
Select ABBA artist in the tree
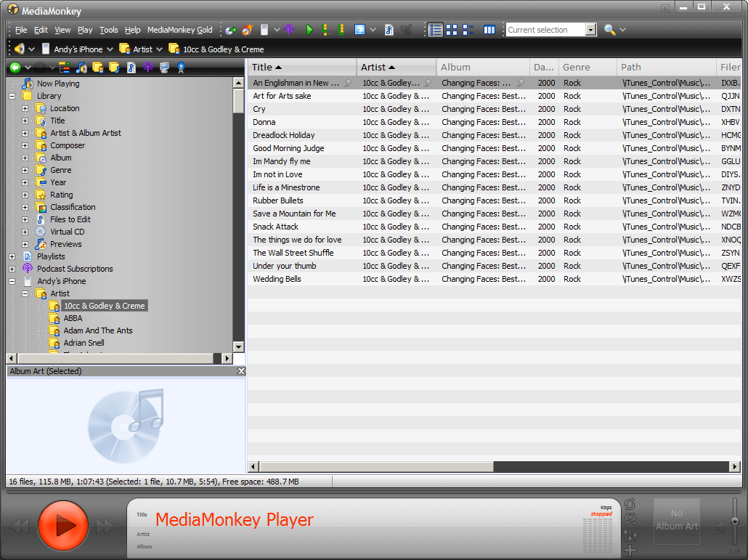pos(73,318)
